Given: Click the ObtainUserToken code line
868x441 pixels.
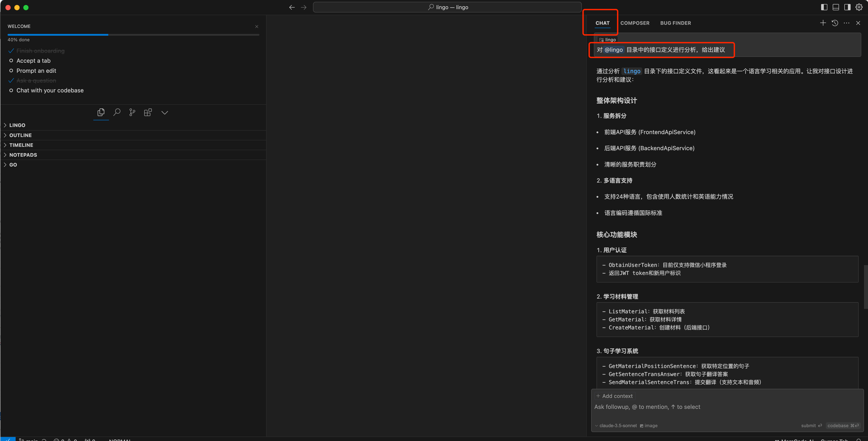Looking at the screenshot, I should (664, 265).
